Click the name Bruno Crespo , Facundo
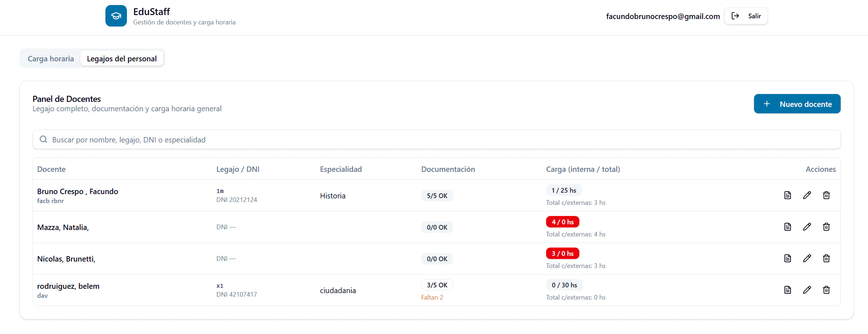Image resolution: width=868 pixels, height=334 pixels. tap(77, 191)
